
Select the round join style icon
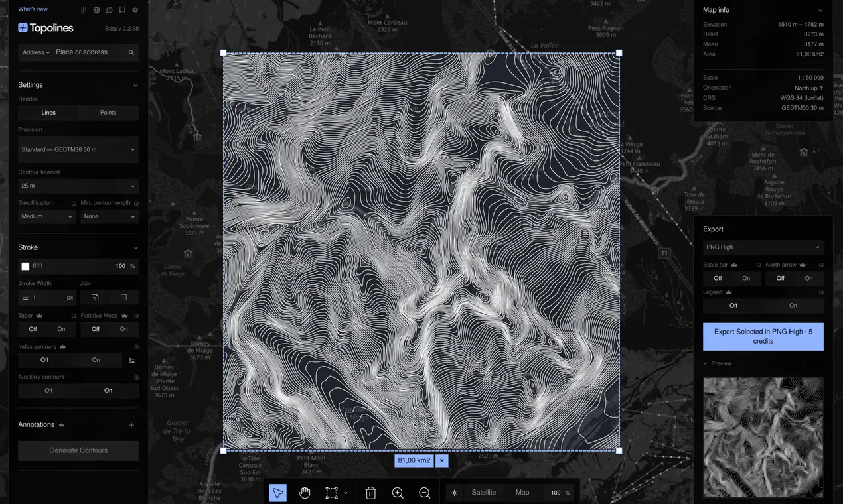[95, 298]
